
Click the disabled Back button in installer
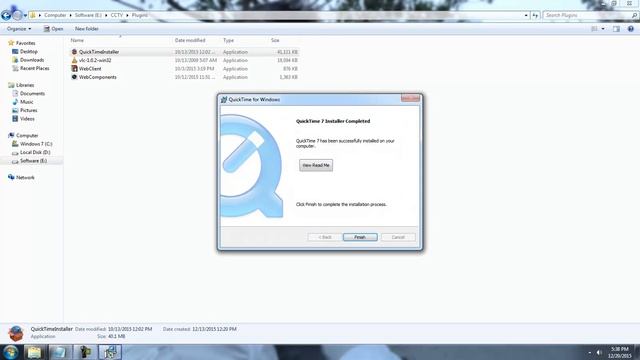click(324, 237)
